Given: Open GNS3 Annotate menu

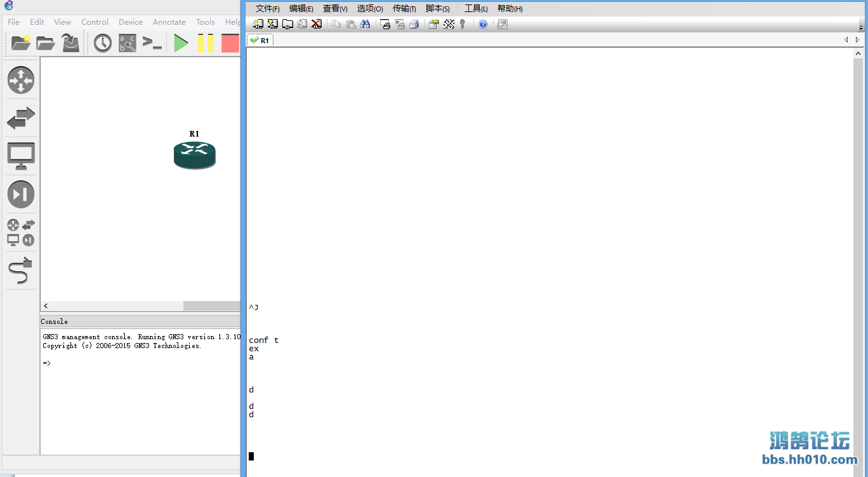Looking at the screenshot, I should point(169,22).
